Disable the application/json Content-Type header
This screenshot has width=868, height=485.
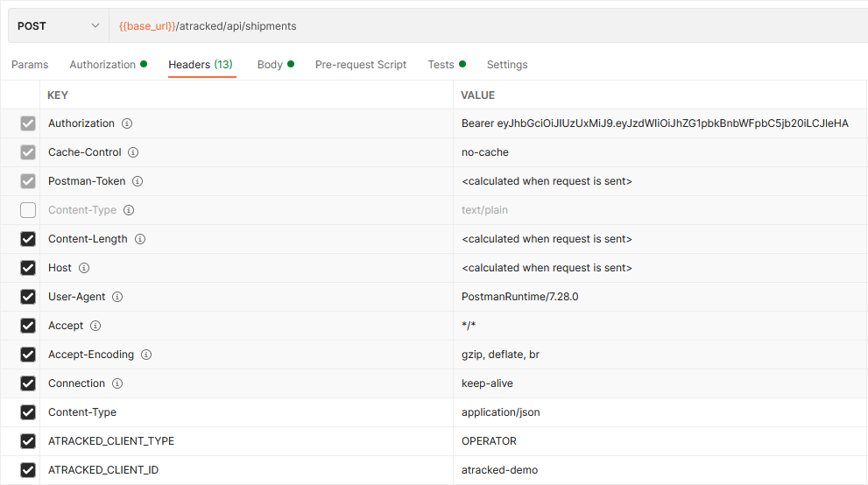[x=28, y=412]
